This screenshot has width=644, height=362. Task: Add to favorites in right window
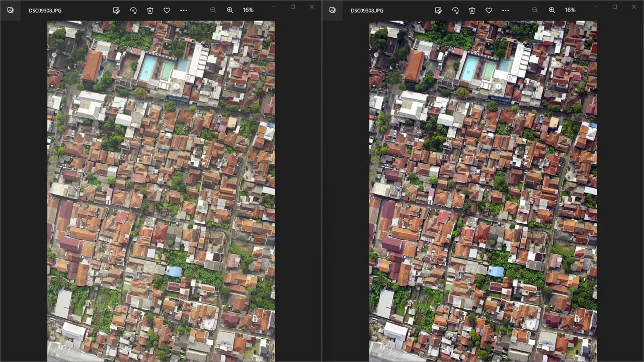(x=489, y=10)
